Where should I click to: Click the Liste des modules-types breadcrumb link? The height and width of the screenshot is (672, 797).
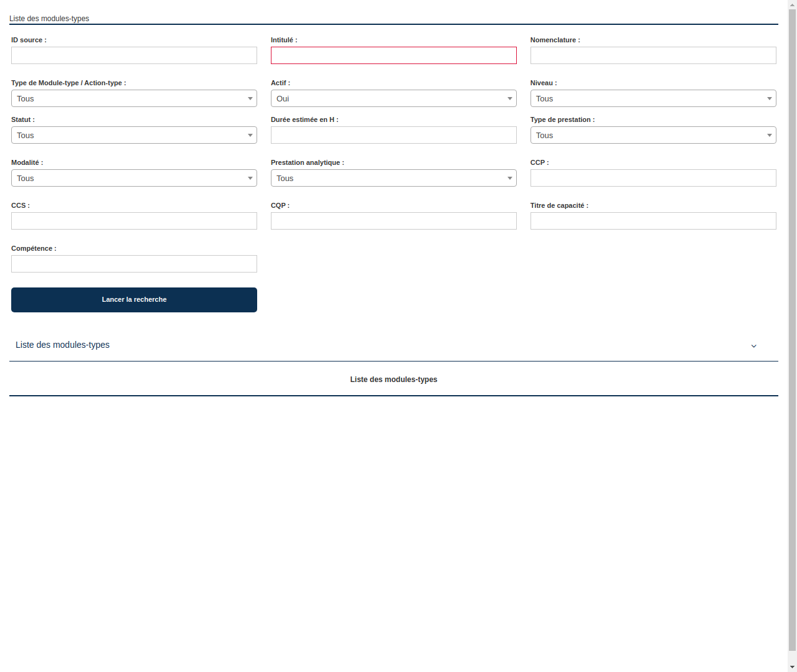pos(49,19)
